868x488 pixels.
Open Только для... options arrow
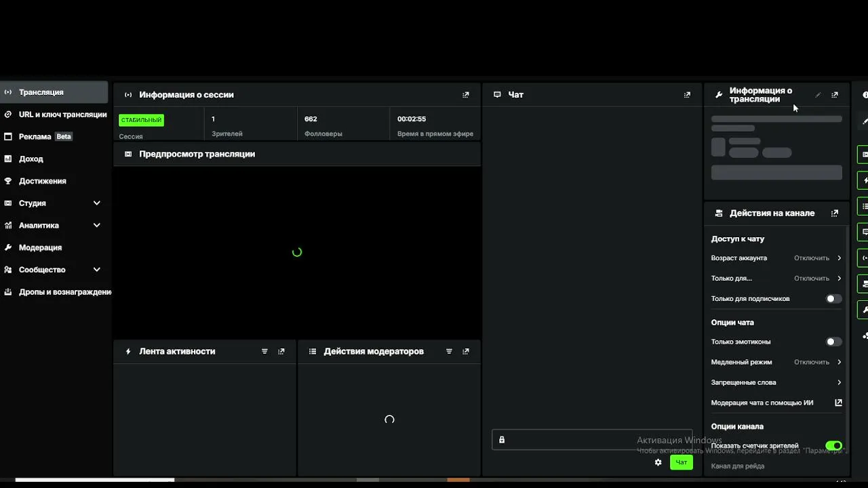click(839, 279)
